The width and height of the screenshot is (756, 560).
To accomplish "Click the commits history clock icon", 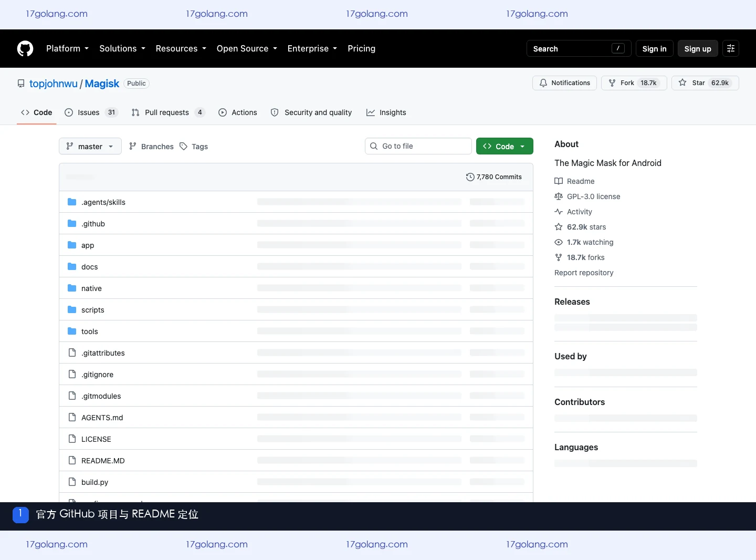I will pyautogui.click(x=470, y=177).
